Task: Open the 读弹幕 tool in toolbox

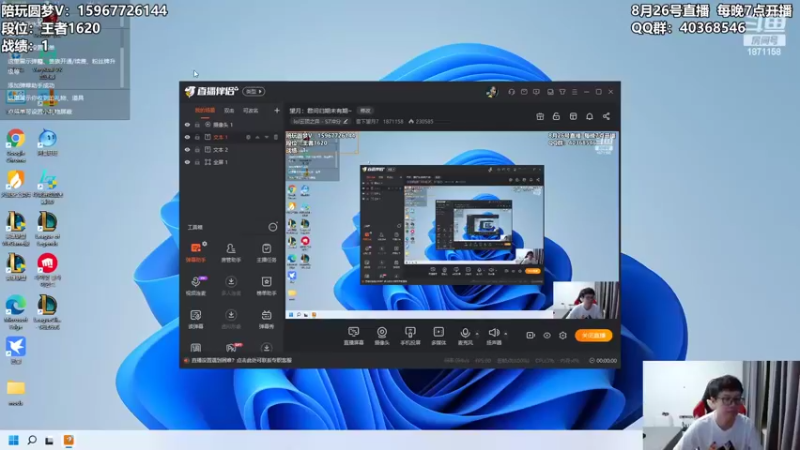Action: pyautogui.click(x=195, y=319)
